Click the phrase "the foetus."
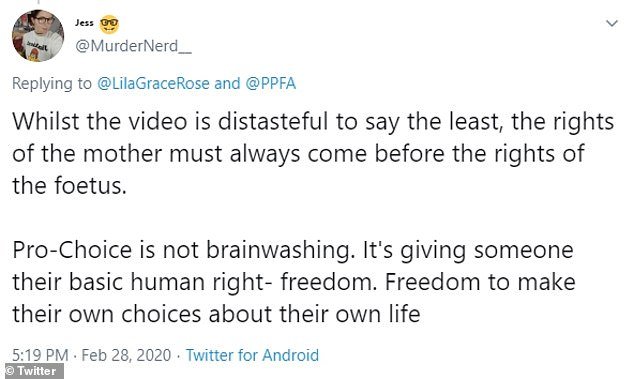Viewport: 634px width, 379px height. pos(69,186)
